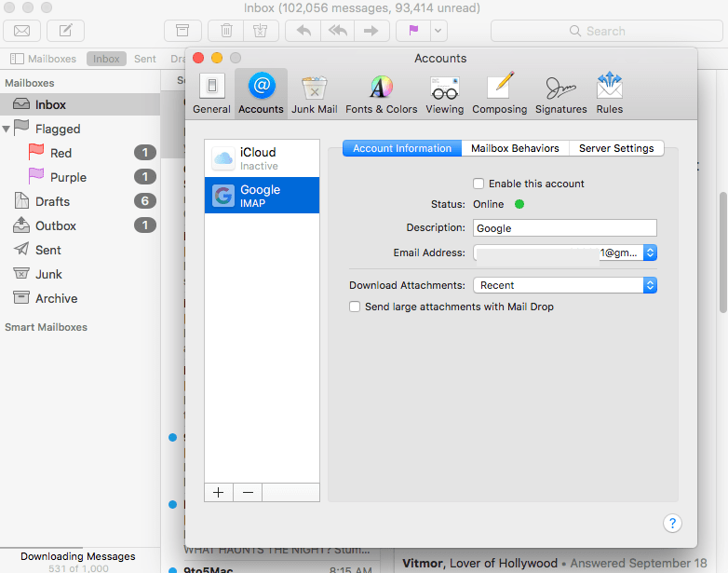Select the iCloud account in list

click(x=262, y=158)
